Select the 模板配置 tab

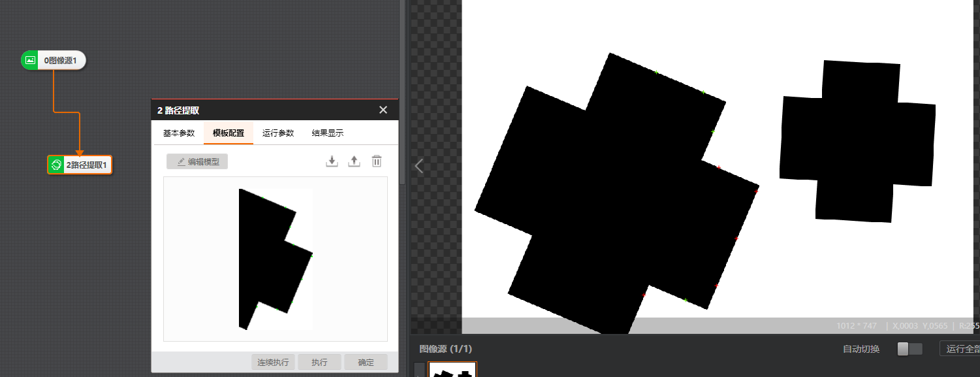pos(229,133)
